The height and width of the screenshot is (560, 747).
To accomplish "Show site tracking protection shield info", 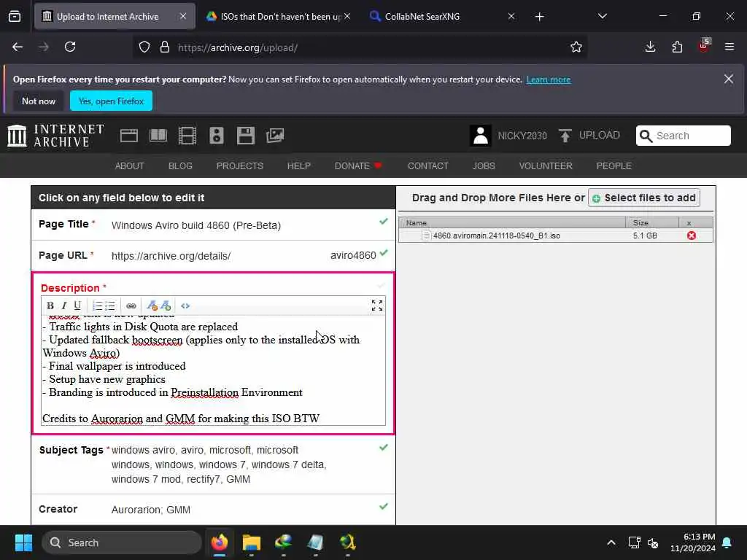I will [x=144, y=47].
